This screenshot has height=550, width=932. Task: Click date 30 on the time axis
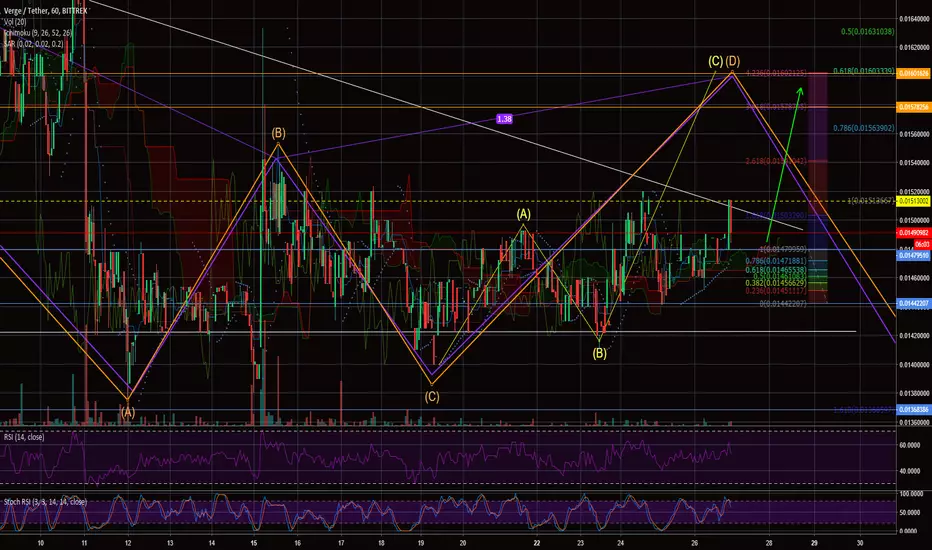coord(860,543)
